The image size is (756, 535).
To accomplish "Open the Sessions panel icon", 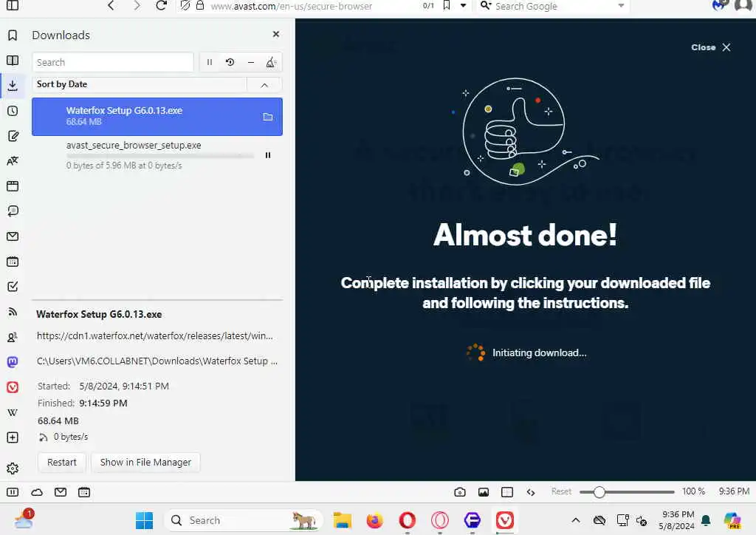I will [x=13, y=211].
